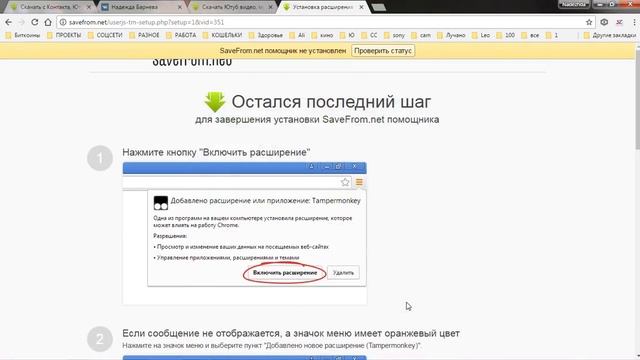Click 'Нажмите на значок меню и выберите пункт' text

(271, 346)
